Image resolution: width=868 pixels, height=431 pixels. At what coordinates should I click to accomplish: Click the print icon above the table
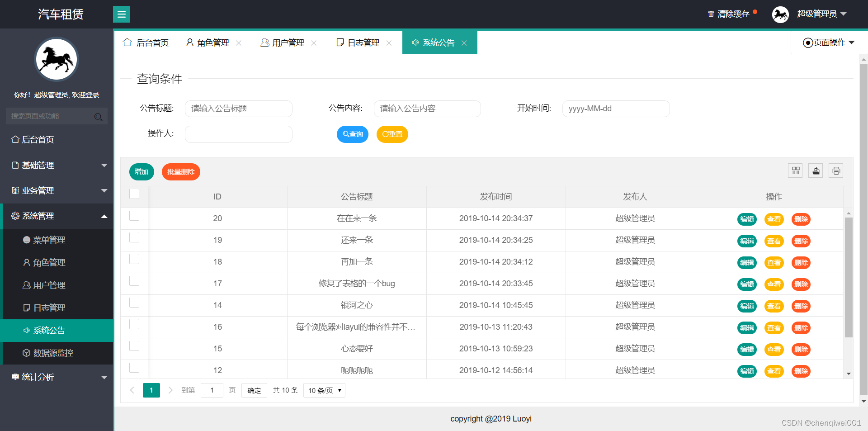[836, 171]
